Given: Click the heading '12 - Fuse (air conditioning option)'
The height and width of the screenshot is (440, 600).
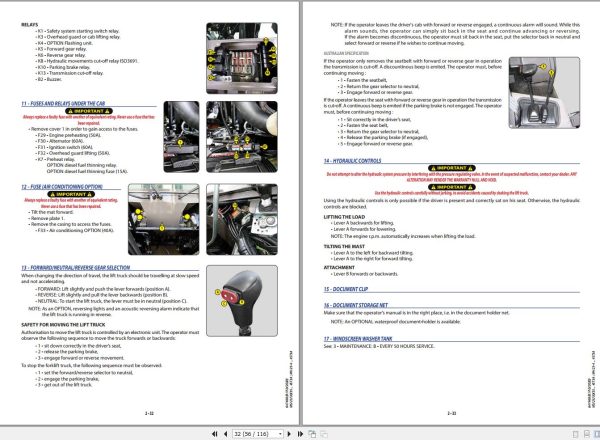Looking at the screenshot, I should click(62, 187).
